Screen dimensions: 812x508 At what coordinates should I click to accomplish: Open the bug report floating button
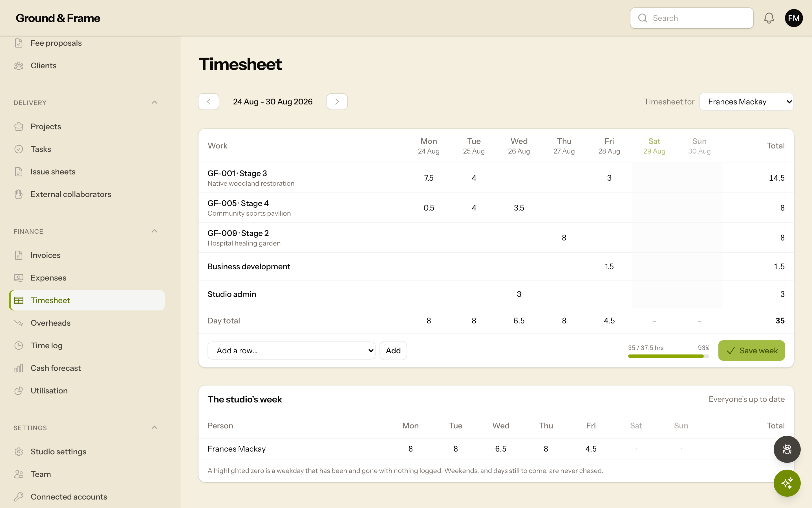coord(787,449)
